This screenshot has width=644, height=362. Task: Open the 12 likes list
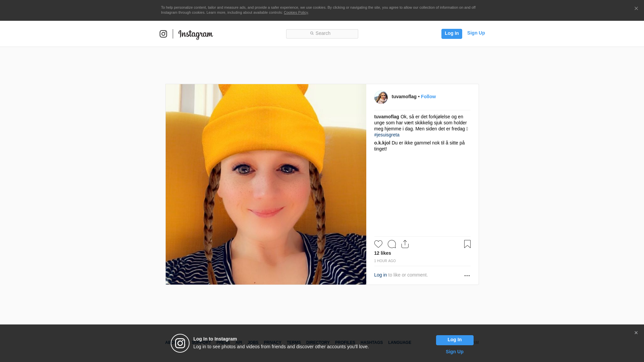[x=382, y=253]
